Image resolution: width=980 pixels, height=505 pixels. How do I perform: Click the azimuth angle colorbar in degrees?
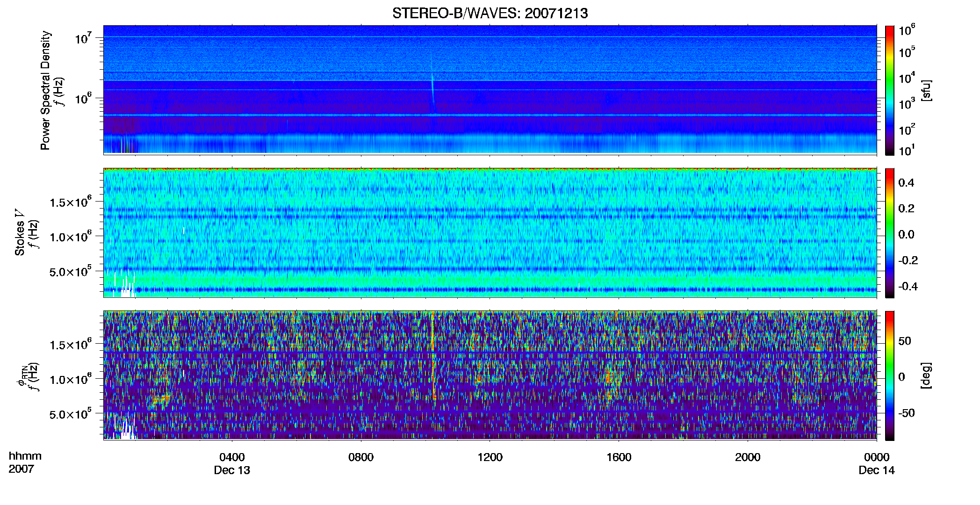[890, 375]
